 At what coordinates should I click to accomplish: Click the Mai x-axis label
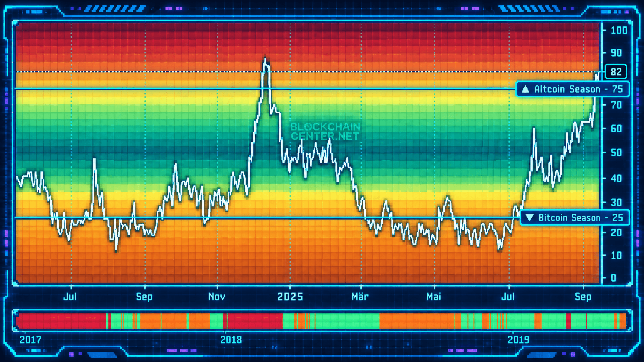pos(434,297)
